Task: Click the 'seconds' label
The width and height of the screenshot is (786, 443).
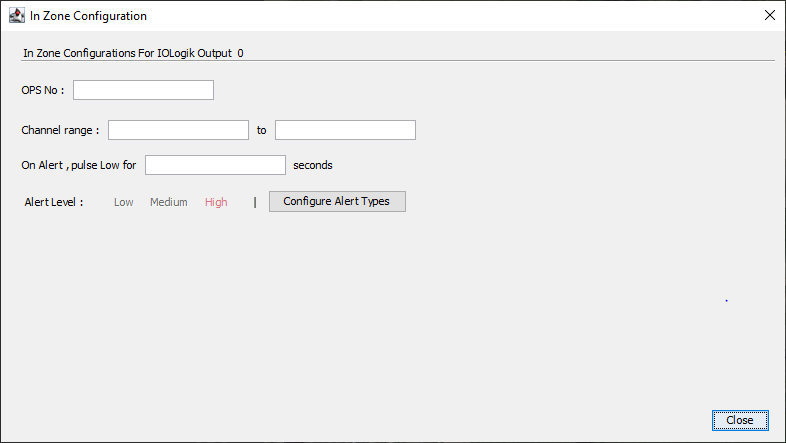Action: click(313, 165)
